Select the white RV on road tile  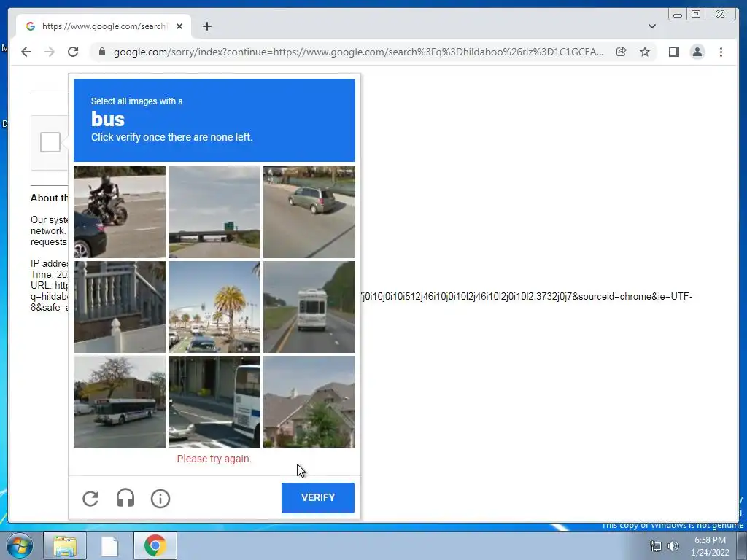(309, 307)
